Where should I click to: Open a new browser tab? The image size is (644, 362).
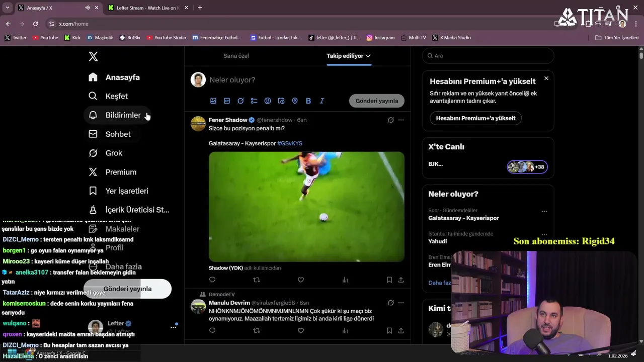[200, 8]
